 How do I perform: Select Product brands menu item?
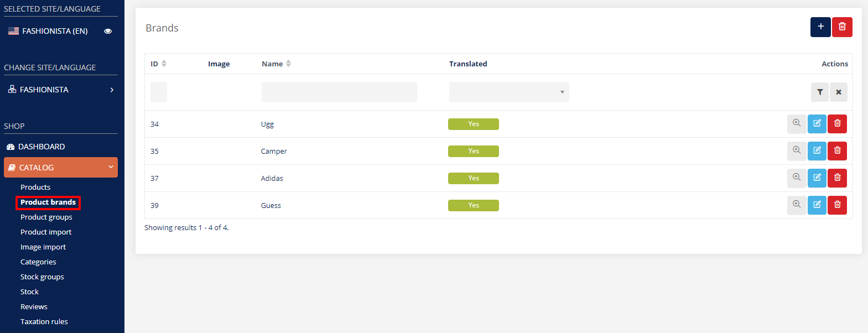[48, 202]
